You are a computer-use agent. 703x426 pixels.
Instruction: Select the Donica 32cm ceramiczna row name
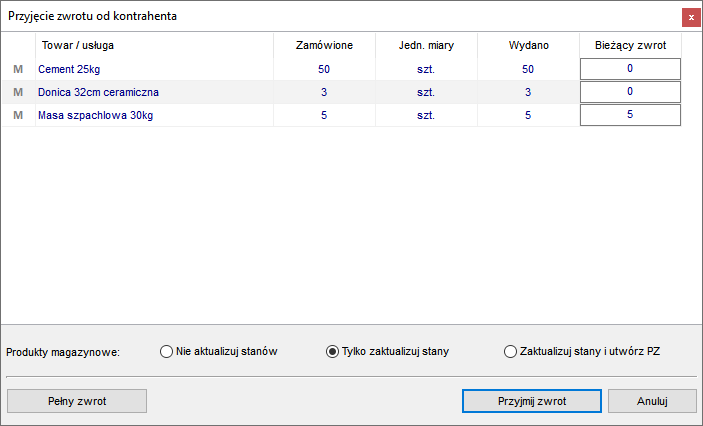(98, 92)
